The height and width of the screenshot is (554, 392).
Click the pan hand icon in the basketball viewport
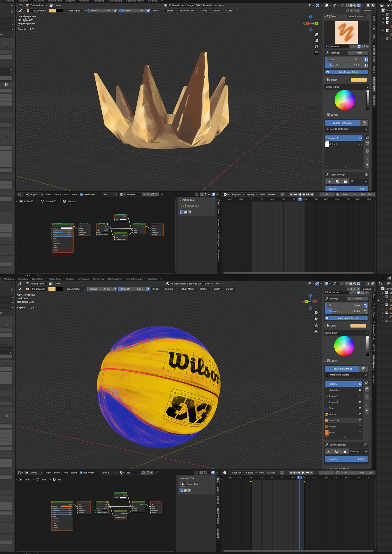pyautogui.click(x=316, y=319)
